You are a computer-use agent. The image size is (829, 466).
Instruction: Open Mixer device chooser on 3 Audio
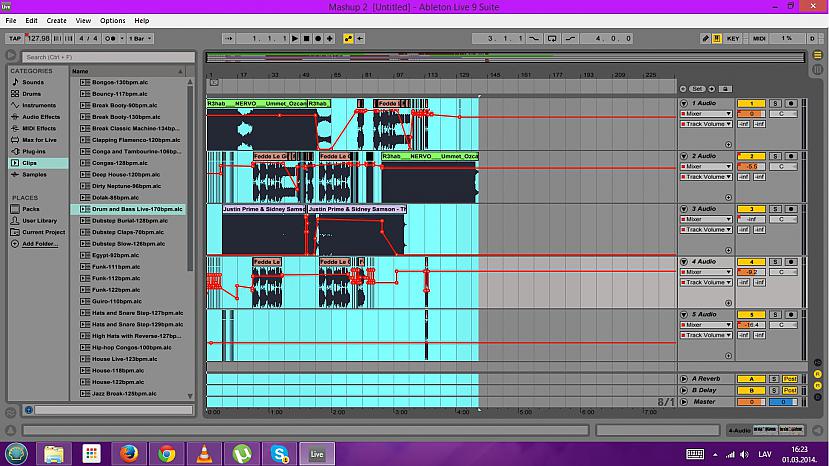(706, 219)
